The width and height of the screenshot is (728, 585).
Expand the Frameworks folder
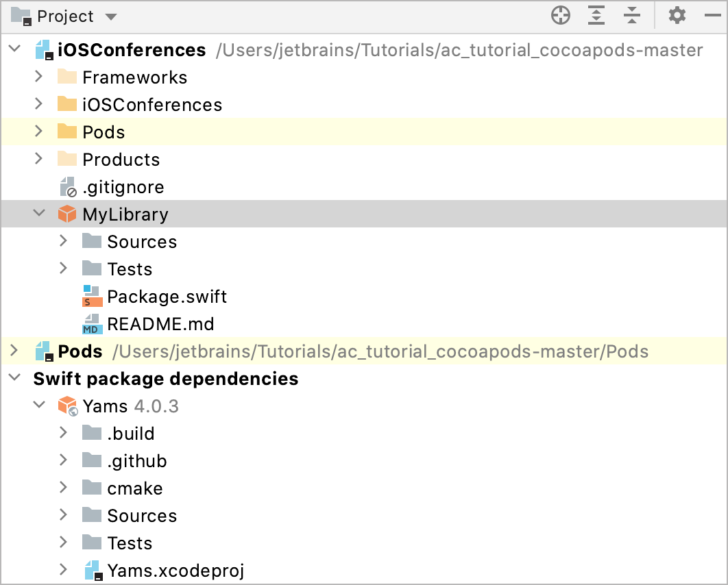click(39, 77)
